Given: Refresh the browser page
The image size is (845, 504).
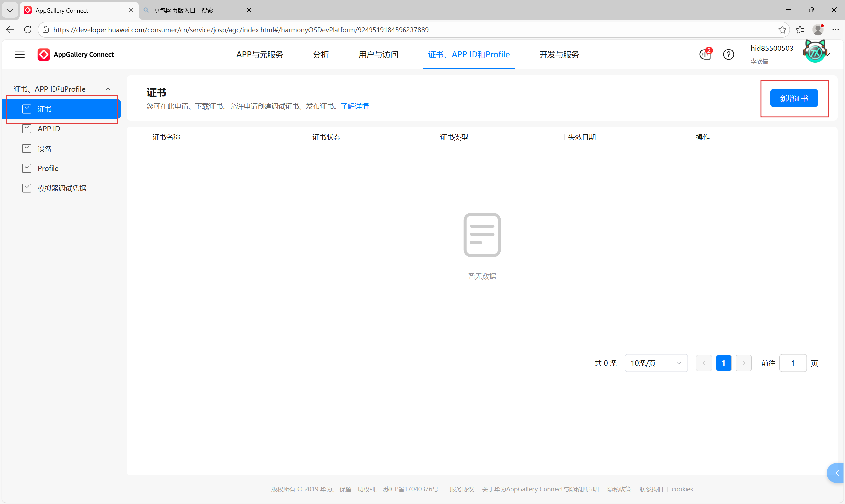Looking at the screenshot, I should (x=28, y=30).
